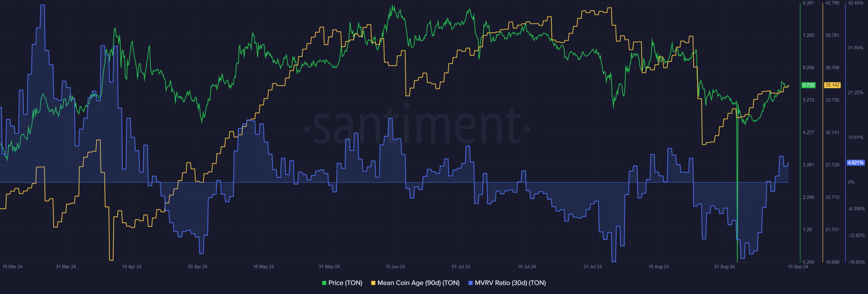The height and width of the screenshot is (294, 868).
Task: Click the yellow 35.142 coin age tag
Action: pyautogui.click(x=832, y=85)
